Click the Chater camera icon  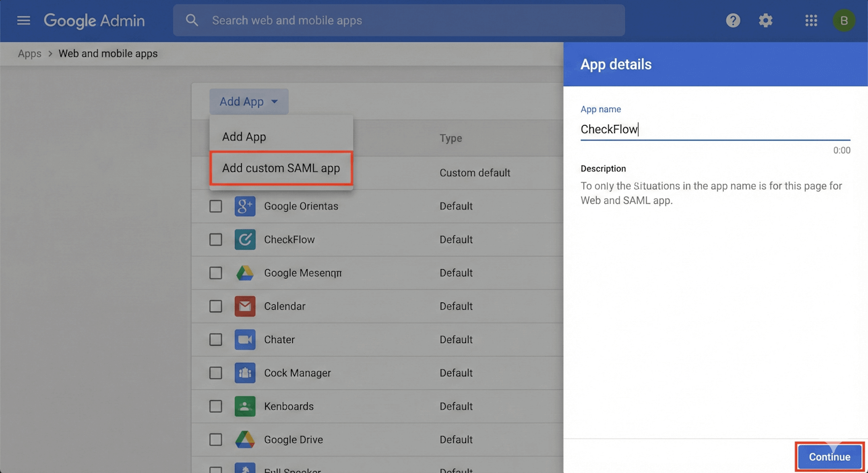[245, 339]
